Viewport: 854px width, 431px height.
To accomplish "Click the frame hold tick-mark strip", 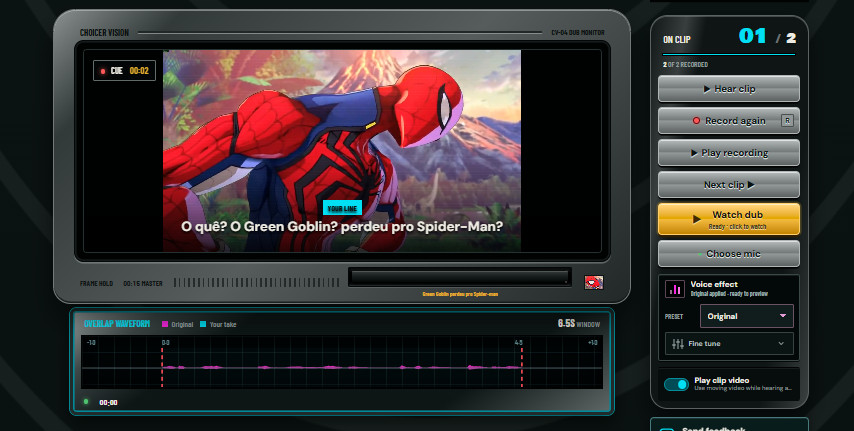I will point(257,283).
